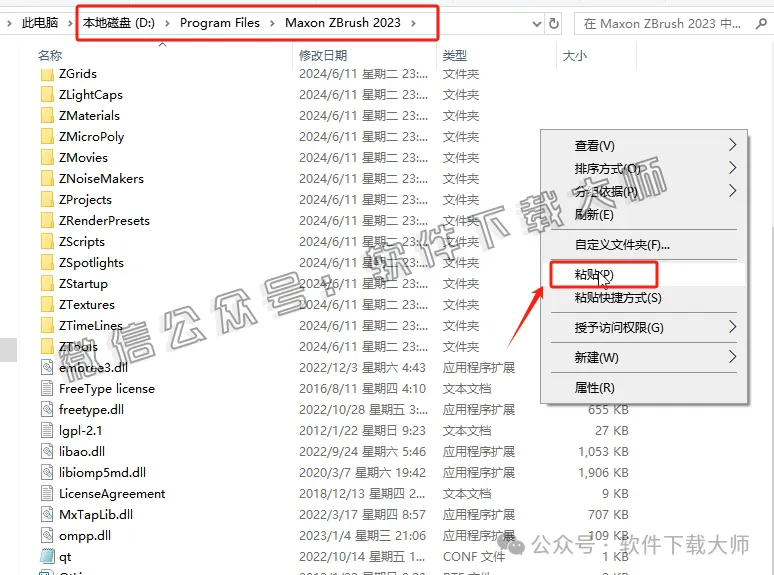Go to Program Files in the breadcrumb
Viewport: 774px width, 575px height.
point(220,23)
